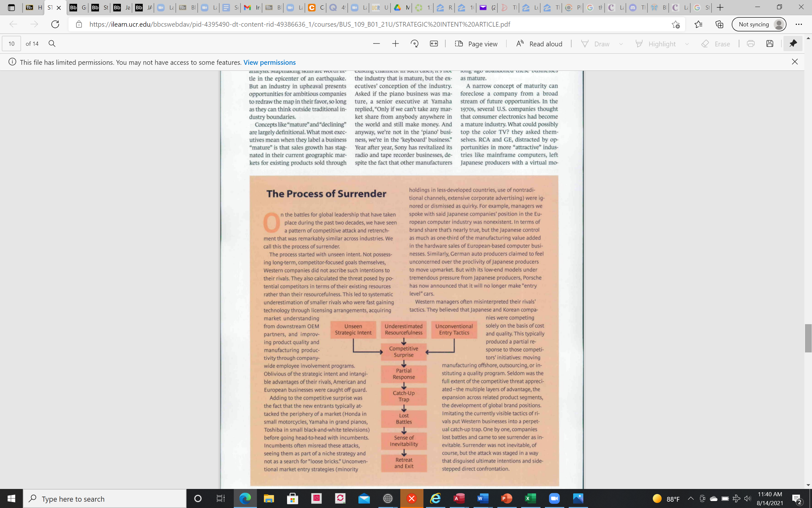Add this page to favorites
This screenshot has height=508, width=812.
(676, 24)
